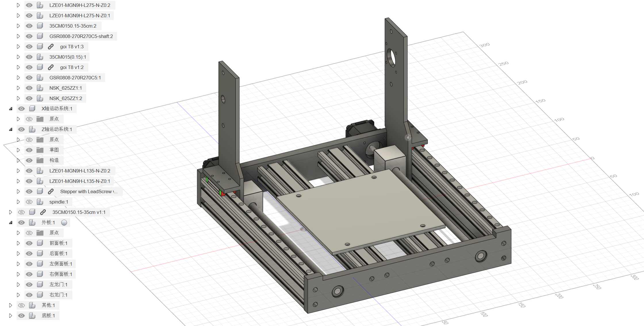This screenshot has width=644, height=326.
Task: Toggle eye icon for GSR0808-270R270C5-shaft:2
Action: [x=29, y=36]
